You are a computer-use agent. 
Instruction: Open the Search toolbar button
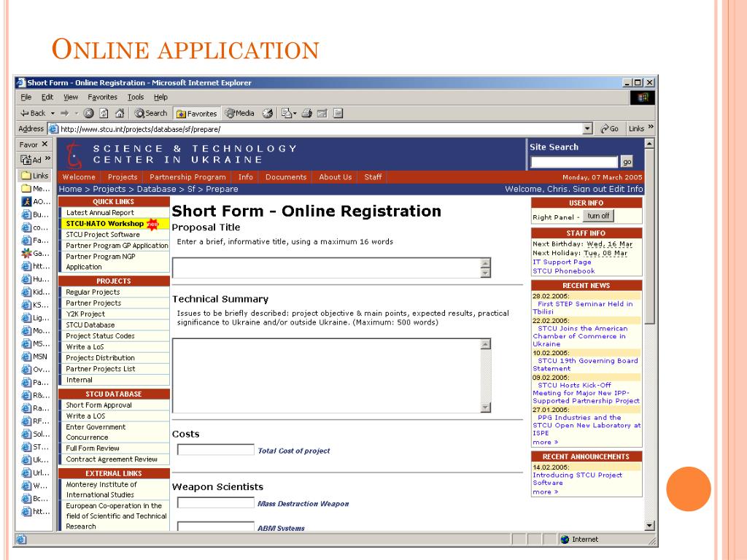150,113
